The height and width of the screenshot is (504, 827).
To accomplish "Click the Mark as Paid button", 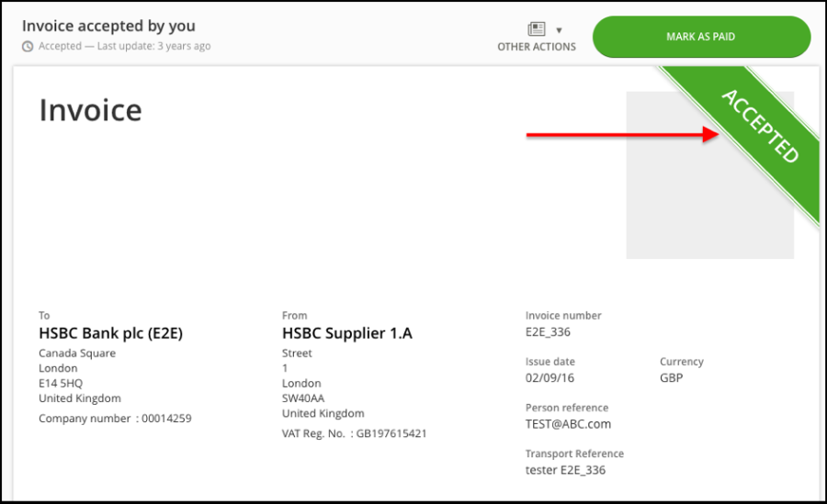I will [x=701, y=37].
